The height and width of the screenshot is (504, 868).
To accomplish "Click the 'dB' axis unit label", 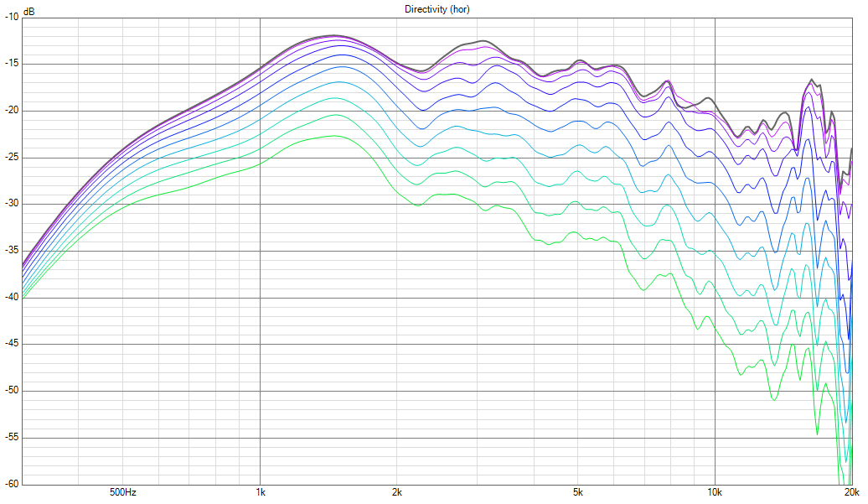I will 28,12.
